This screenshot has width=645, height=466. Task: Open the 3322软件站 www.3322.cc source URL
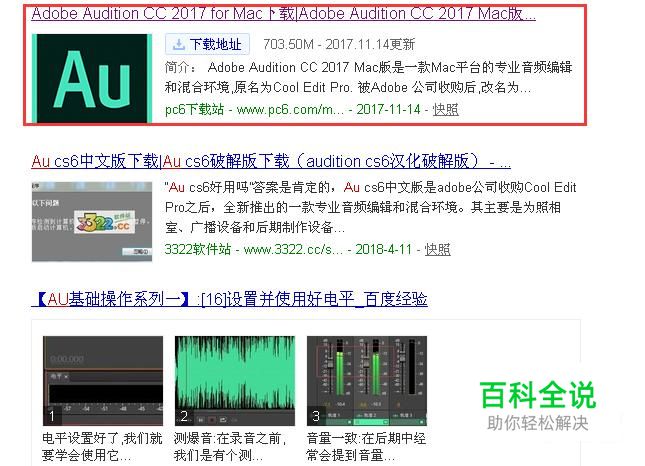[253, 249]
